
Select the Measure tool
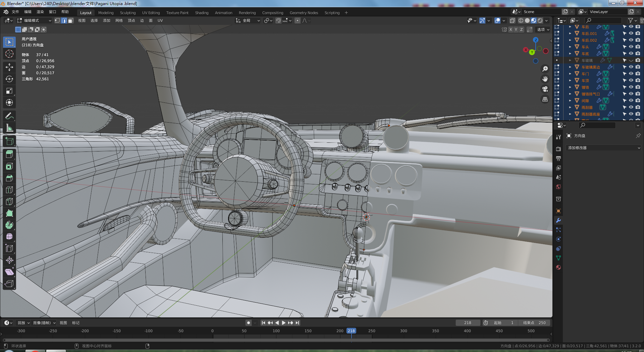pyautogui.click(x=9, y=128)
